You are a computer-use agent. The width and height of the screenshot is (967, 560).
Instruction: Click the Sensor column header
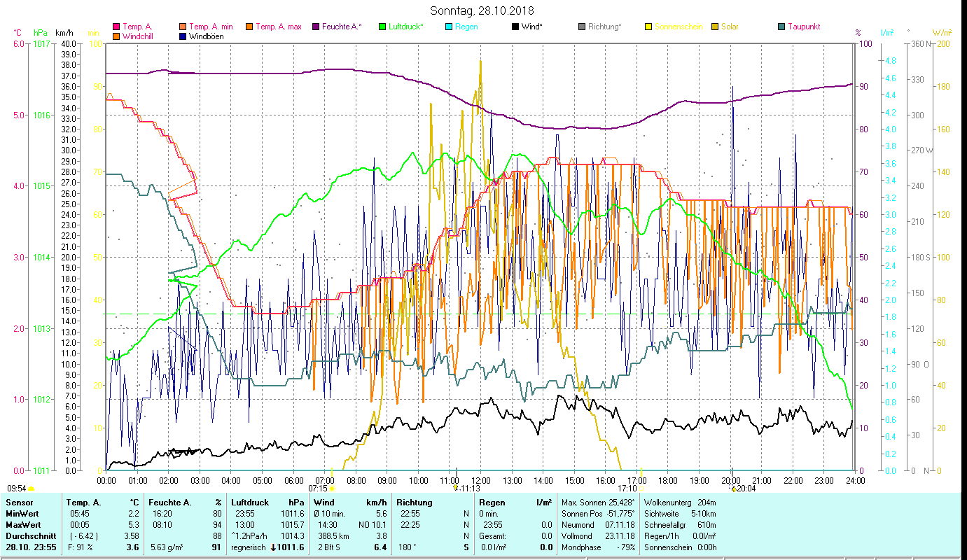(18, 503)
